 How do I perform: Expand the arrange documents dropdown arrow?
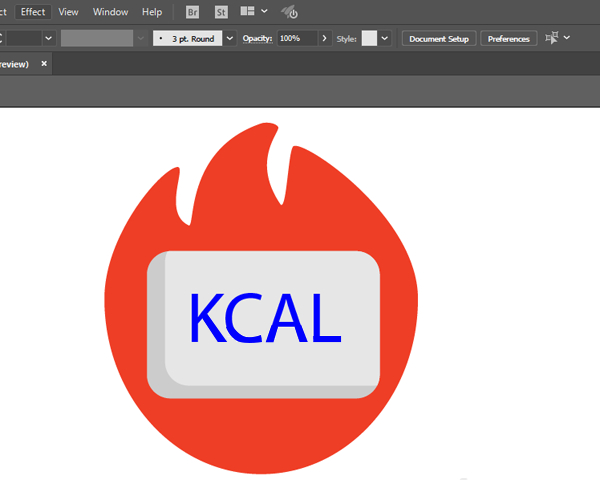pos(264,11)
